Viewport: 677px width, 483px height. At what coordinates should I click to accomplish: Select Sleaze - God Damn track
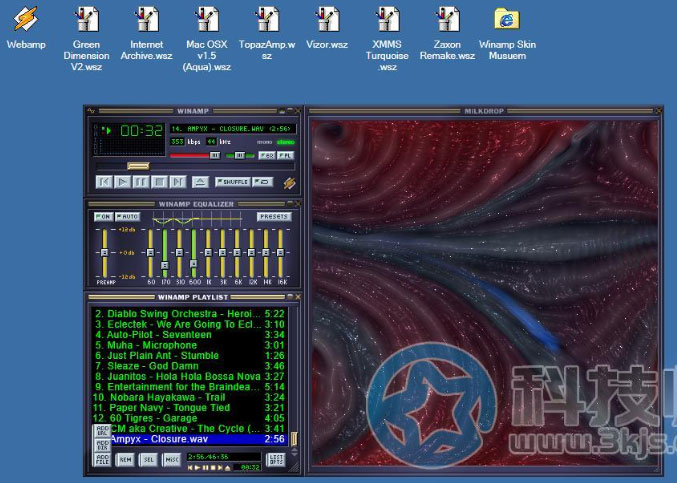point(189,366)
